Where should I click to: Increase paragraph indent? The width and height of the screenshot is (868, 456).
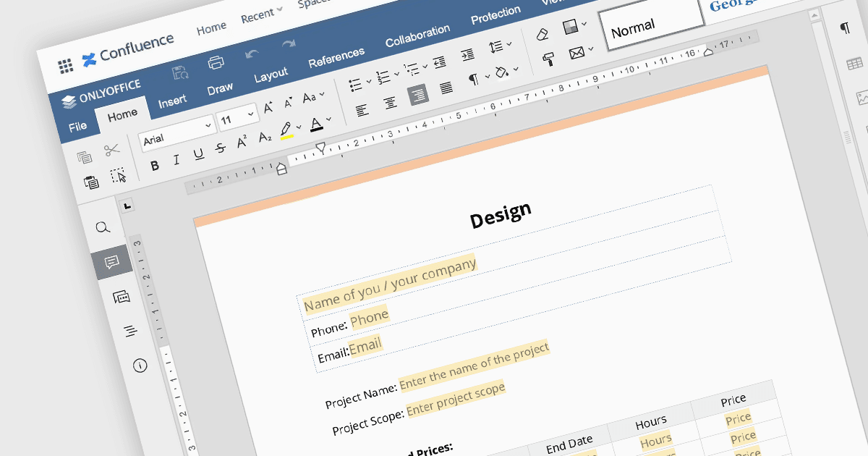[468, 54]
